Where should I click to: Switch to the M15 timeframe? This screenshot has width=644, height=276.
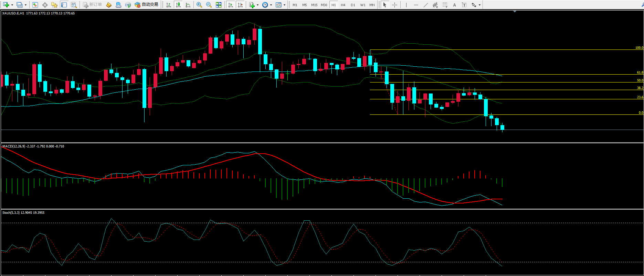314,5
